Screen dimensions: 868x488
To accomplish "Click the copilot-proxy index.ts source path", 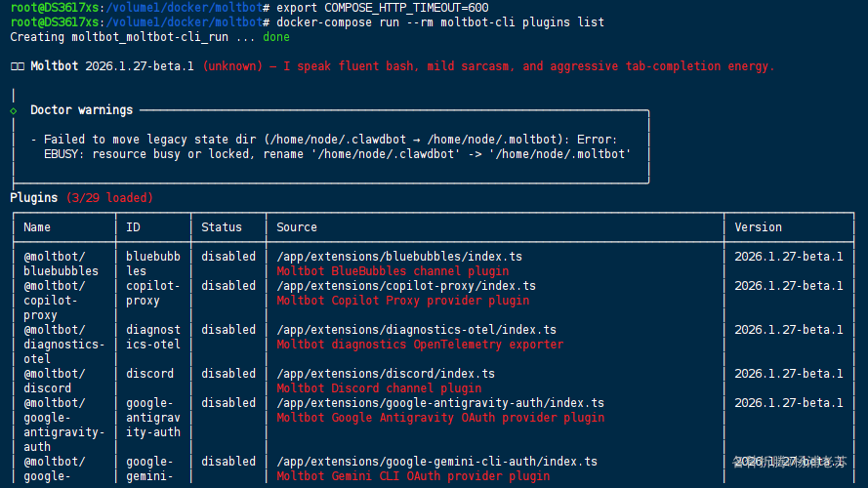I will 406,286.
